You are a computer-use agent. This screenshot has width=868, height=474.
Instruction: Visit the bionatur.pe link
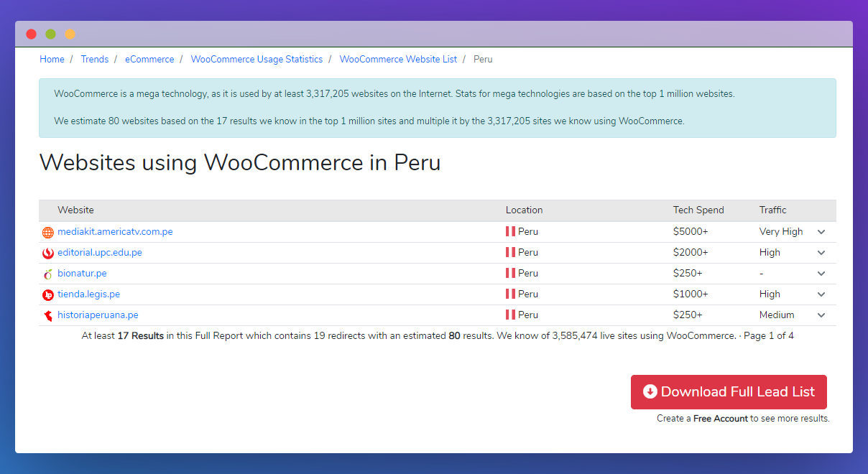point(82,273)
